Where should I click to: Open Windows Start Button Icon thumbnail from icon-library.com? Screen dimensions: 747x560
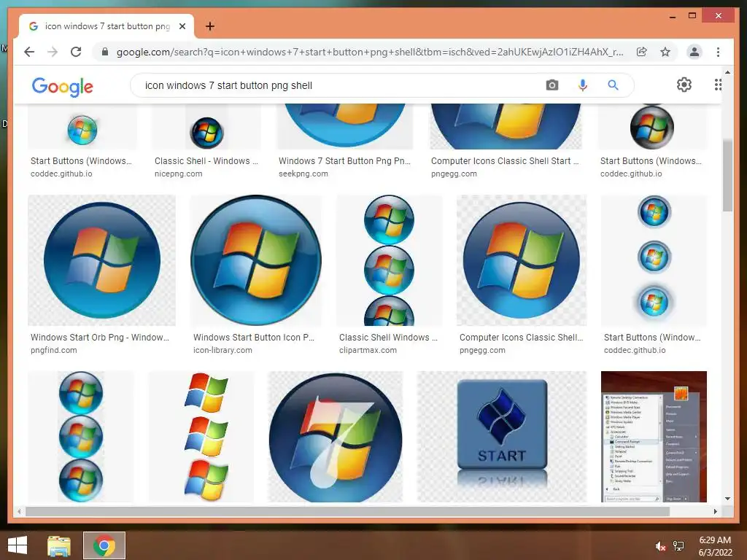click(x=256, y=260)
